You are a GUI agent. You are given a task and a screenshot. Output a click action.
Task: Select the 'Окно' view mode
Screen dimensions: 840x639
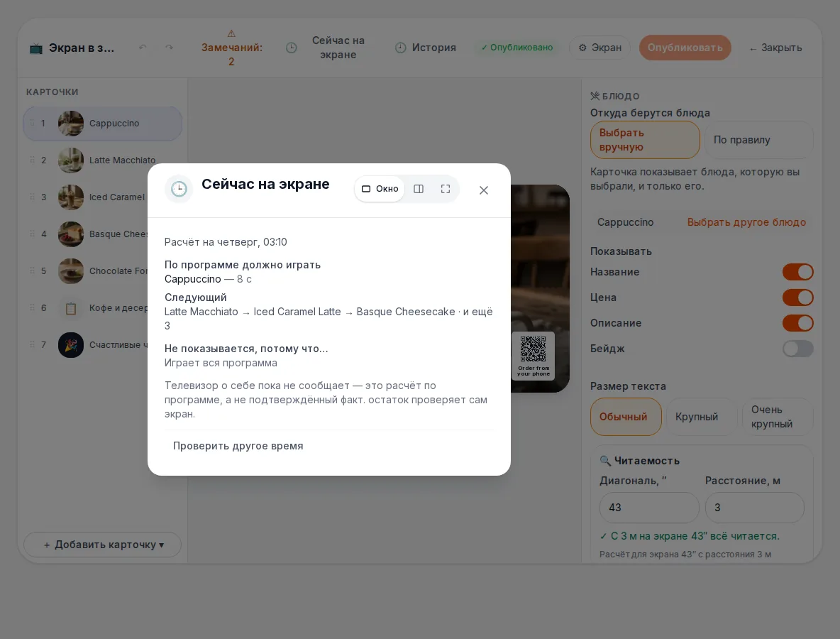[380, 189]
